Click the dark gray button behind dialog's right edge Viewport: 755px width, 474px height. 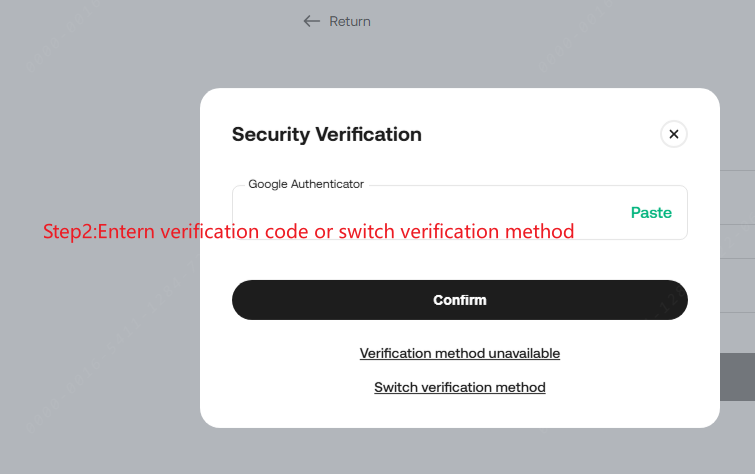pyautogui.click(x=737, y=377)
